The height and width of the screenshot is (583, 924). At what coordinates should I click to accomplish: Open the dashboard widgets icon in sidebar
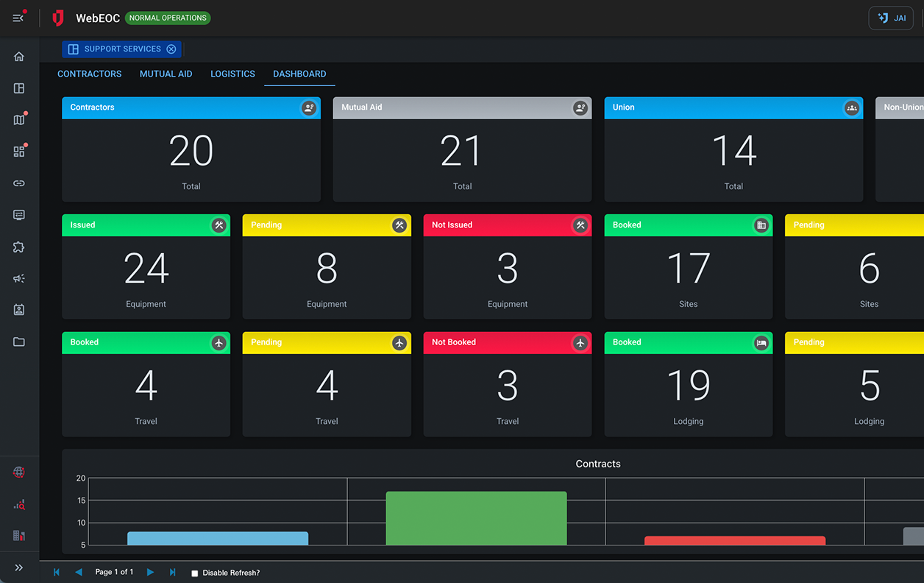click(19, 152)
